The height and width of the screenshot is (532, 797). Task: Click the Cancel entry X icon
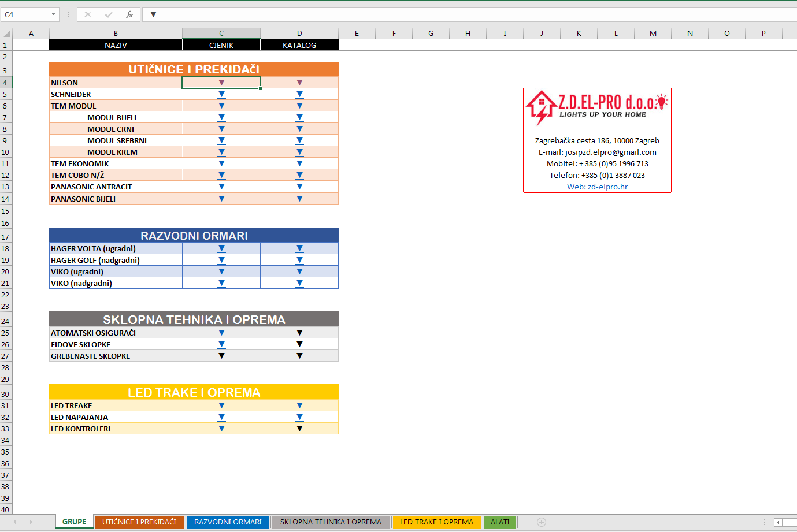pyautogui.click(x=88, y=14)
